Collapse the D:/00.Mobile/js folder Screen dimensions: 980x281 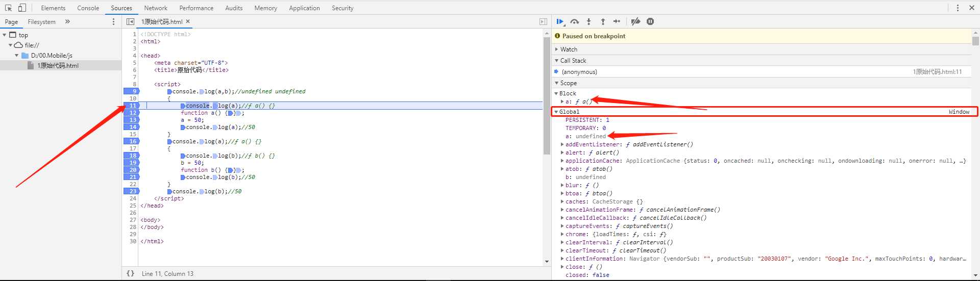coord(17,55)
